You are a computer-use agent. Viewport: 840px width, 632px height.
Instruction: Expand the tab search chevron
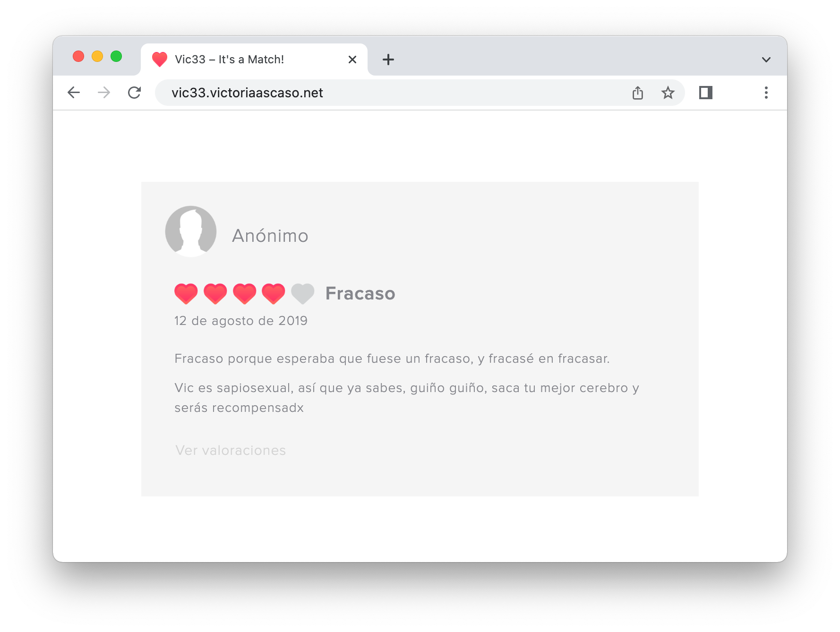pyautogui.click(x=766, y=60)
